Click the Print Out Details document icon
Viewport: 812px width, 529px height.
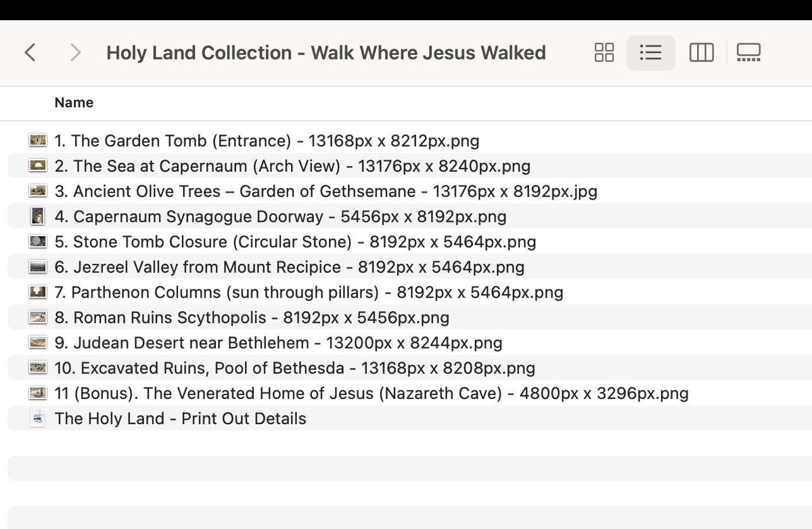(39, 419)
